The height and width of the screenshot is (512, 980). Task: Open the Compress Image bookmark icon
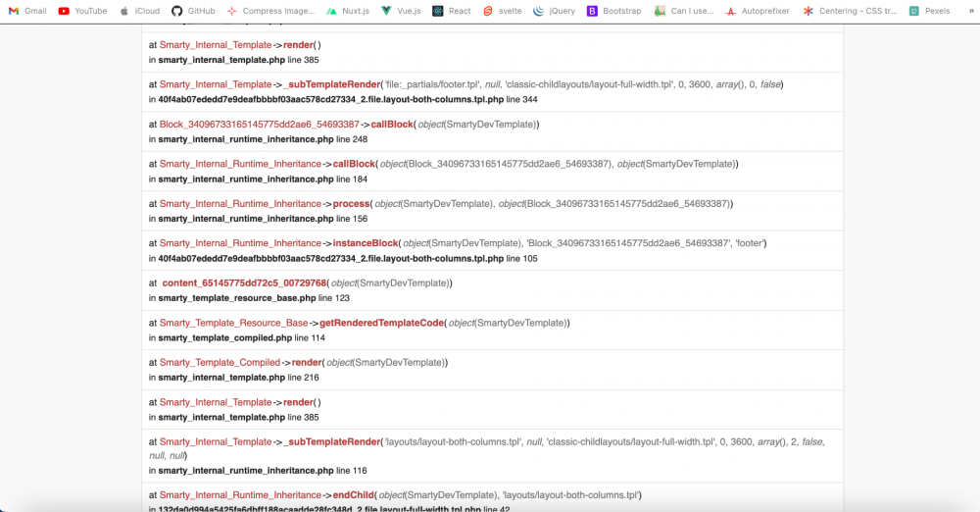(x=232, y=11)
